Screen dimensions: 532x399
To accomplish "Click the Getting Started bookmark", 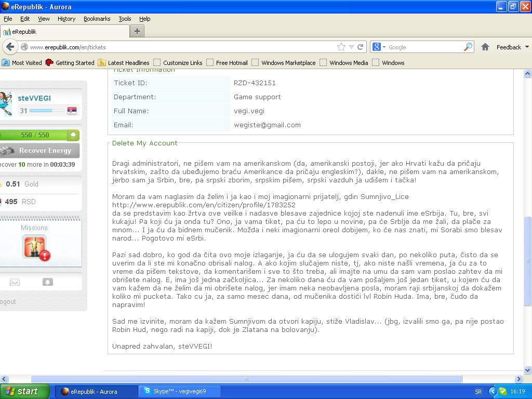I will click(x=70, y=62).
